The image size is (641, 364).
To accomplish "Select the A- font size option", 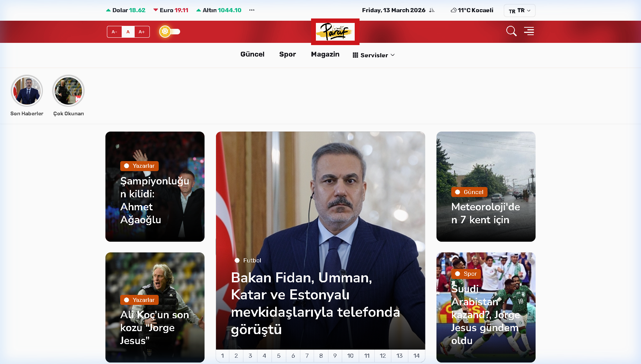I will tap(114, 32).
